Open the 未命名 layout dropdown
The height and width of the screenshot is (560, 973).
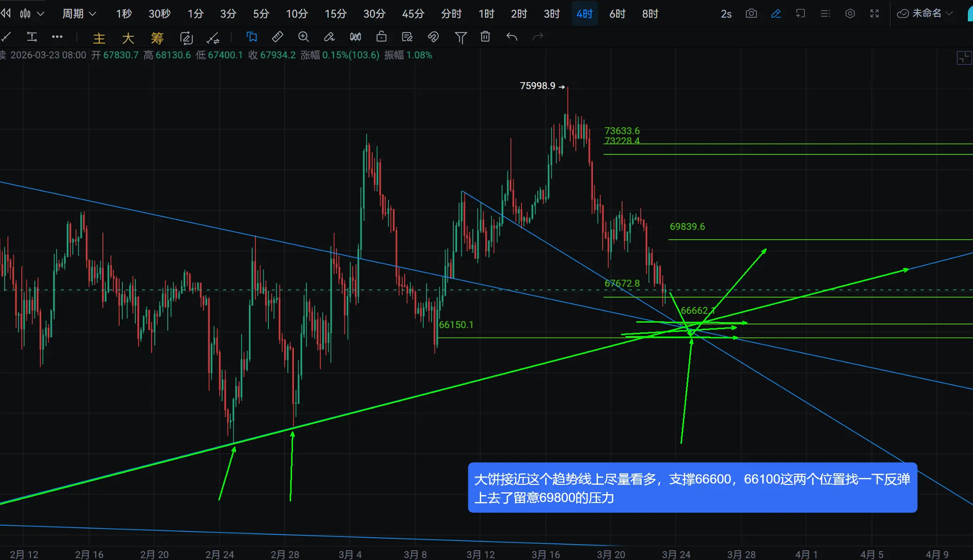pyautogui.click(x=925, y=13)
